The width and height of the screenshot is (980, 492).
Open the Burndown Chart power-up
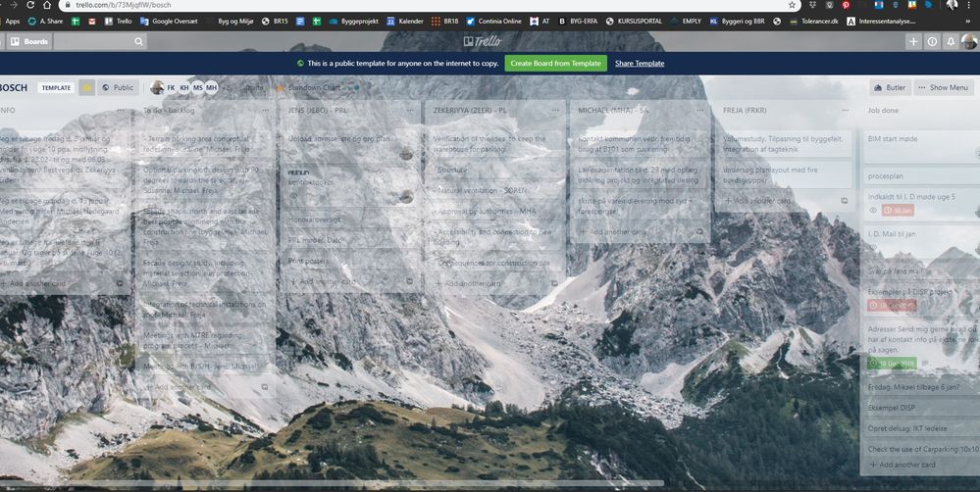click(313, 88)
